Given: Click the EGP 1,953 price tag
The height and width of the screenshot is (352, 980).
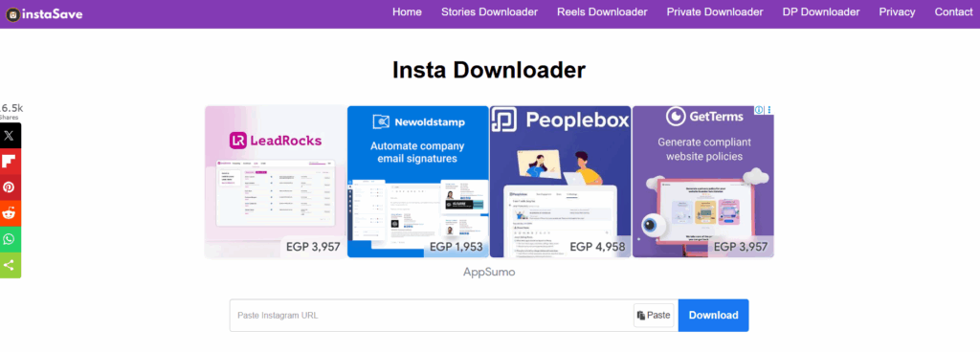Looking at the screenshot, I should (457, 247).
